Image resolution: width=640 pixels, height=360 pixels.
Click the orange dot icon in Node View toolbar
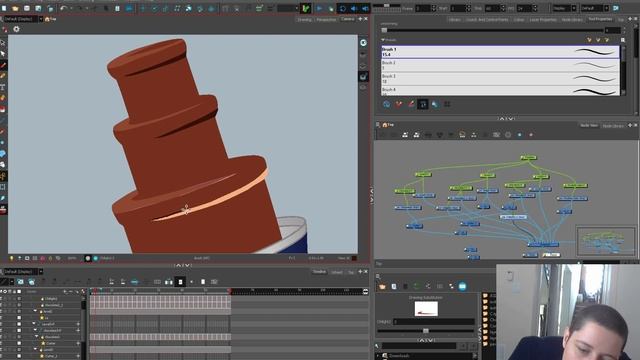pyautogui.click(x=531, y=135)
